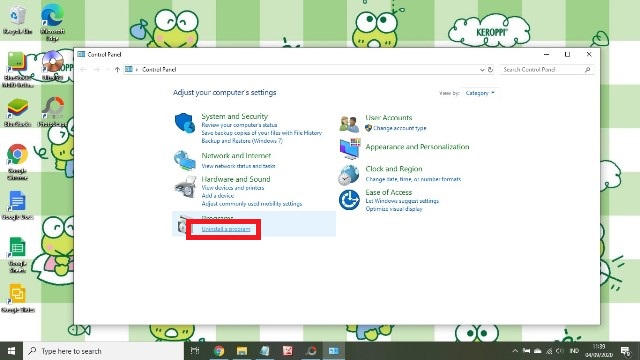Open Chrome from the taskbar
The width and height of the screenshot is (640, 360).
tap(219, 351)
